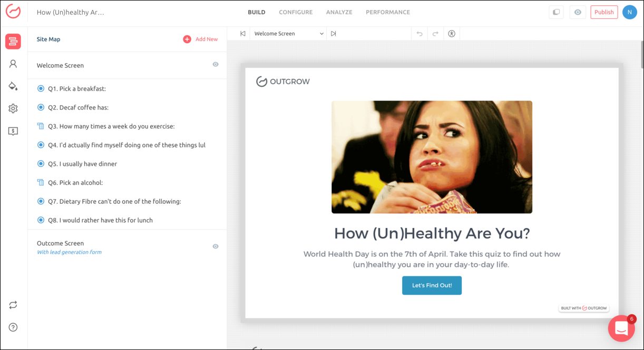644x350 pixels.
Task: Click the accessibility icon in the toolbar
Action: point(452,33)
